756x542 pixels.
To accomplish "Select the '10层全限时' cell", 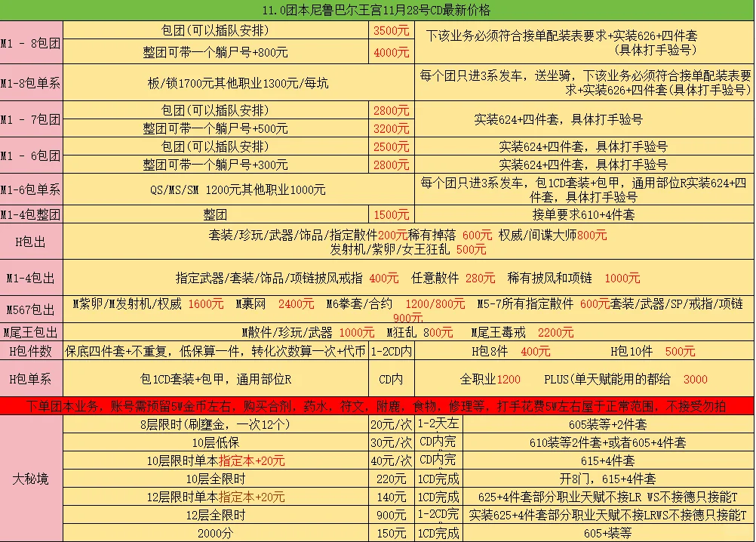I will pyautogui.click(x=216, y=479).
